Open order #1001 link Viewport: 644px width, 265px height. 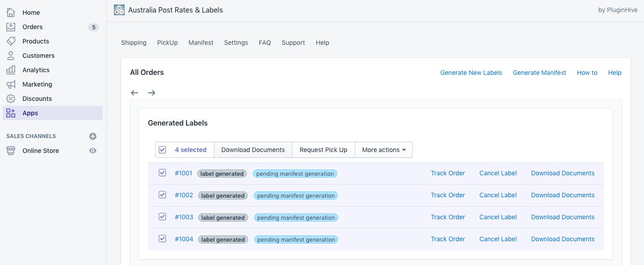click(x=183, y=173)
